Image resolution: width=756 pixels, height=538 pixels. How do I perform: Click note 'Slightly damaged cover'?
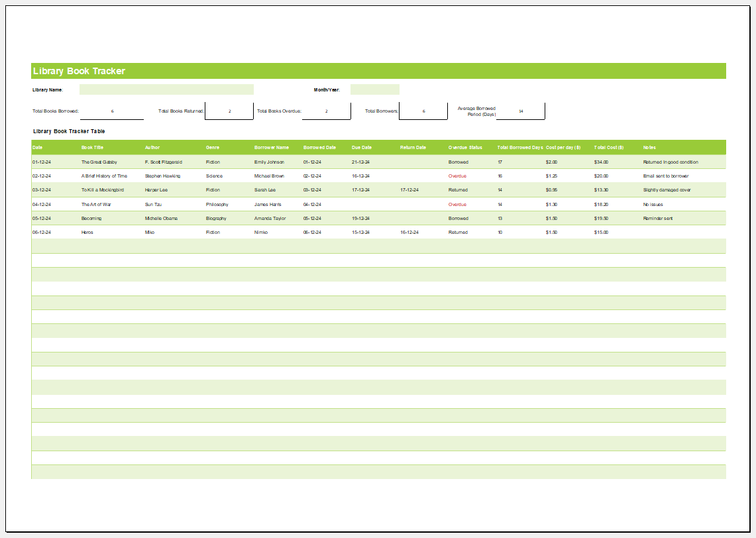tap(667, 190)
